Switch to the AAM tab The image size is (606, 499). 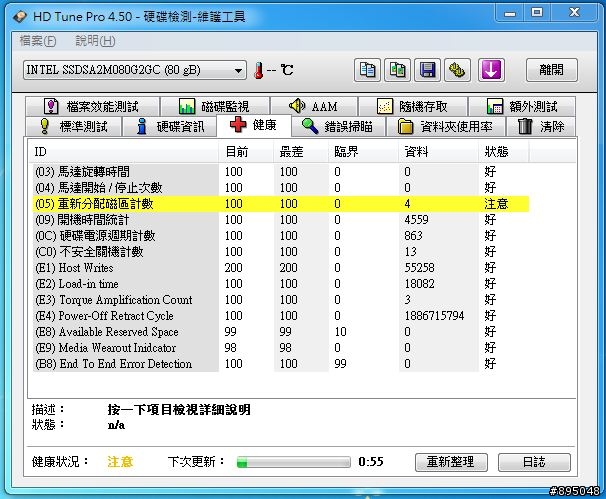pos(314,106)
